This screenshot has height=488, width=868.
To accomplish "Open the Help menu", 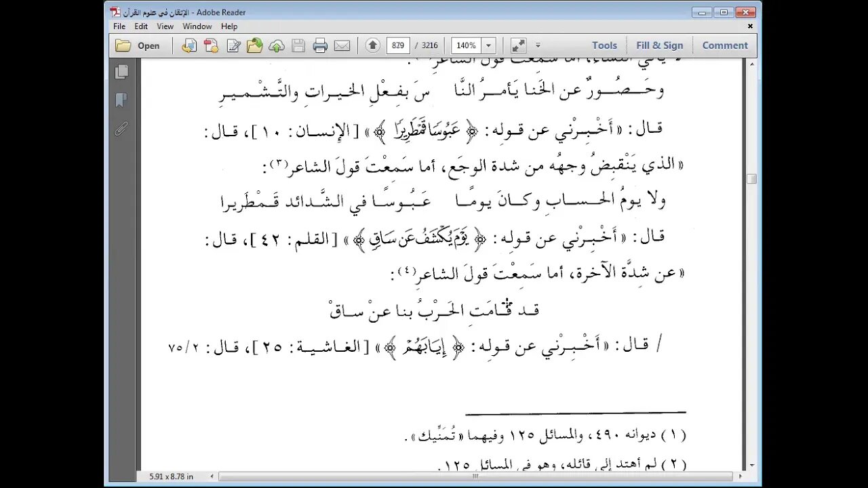I will coord(229,26).
